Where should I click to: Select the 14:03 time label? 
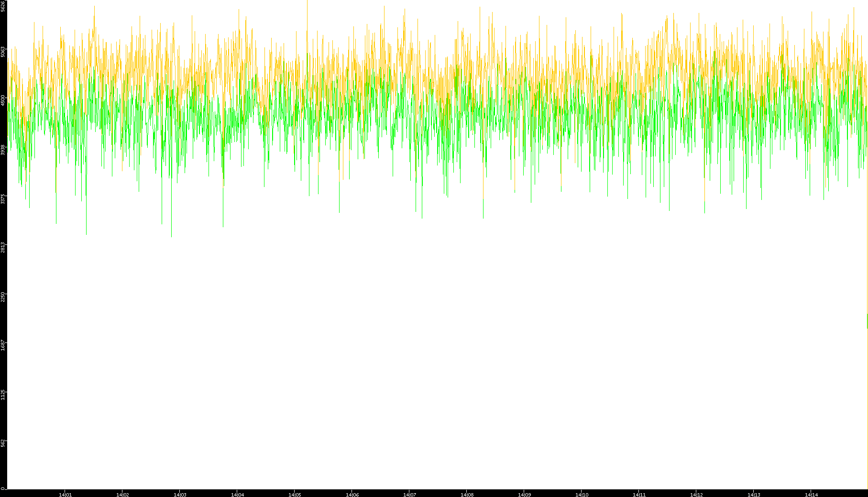(180, 495)
